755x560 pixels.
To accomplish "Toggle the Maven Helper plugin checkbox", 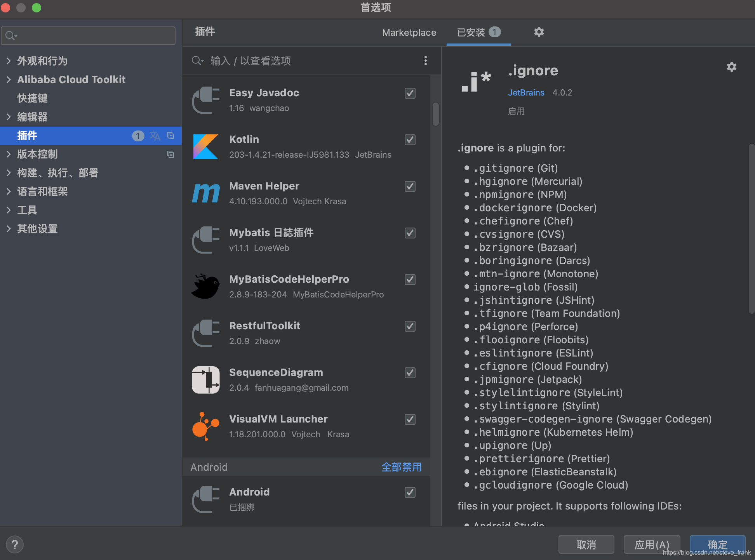I will 410,186.
